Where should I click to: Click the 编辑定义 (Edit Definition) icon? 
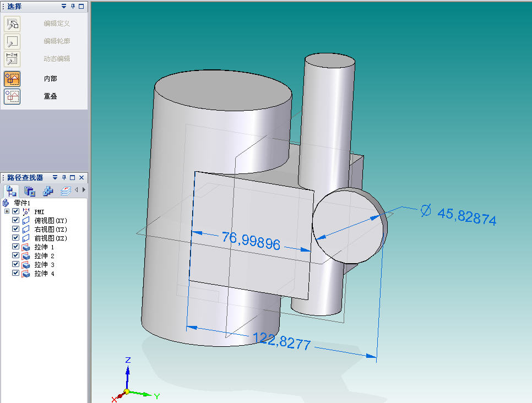(x=12, y=24)
